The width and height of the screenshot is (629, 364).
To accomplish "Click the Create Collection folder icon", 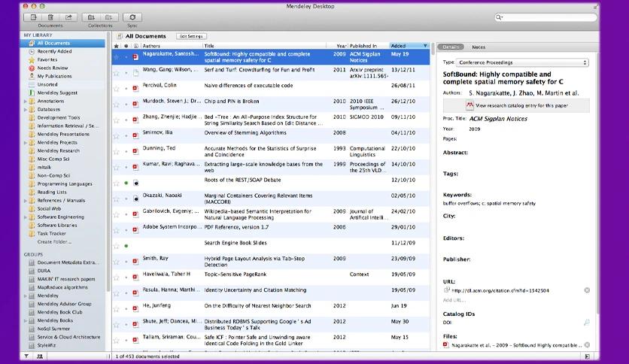I will (x=92, y=17).
